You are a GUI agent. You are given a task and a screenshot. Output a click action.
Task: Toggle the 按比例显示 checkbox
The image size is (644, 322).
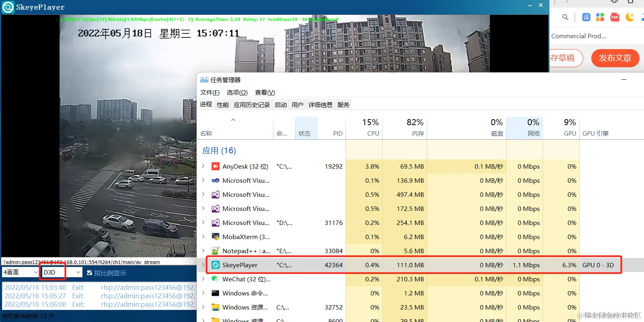90,273
